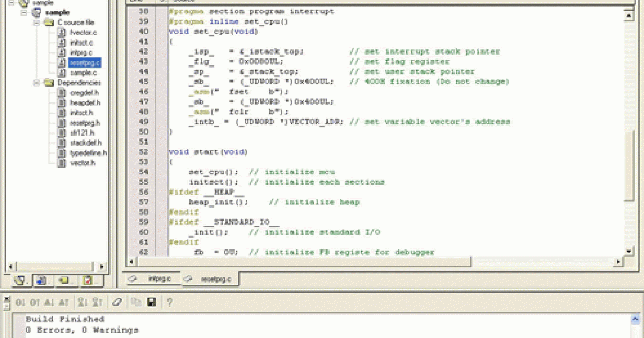Clear the Build output window with eraser icon
This screenshot has height=338, width=644.
116,302
